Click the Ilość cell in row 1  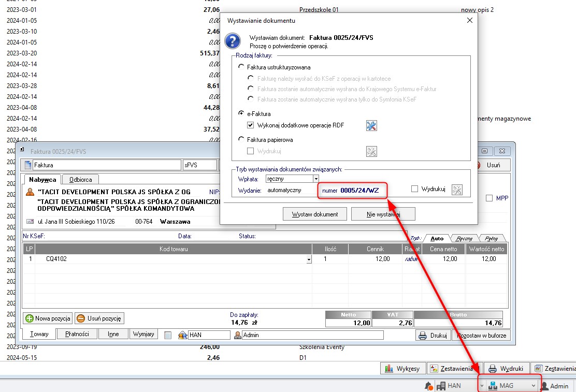pos(330,259)
